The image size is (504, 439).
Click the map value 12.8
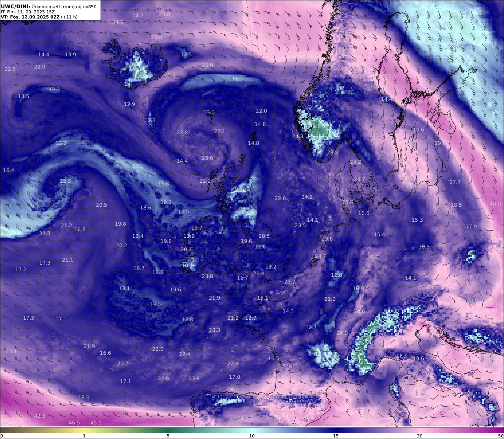pyautogui.click(x=187, y=320)
